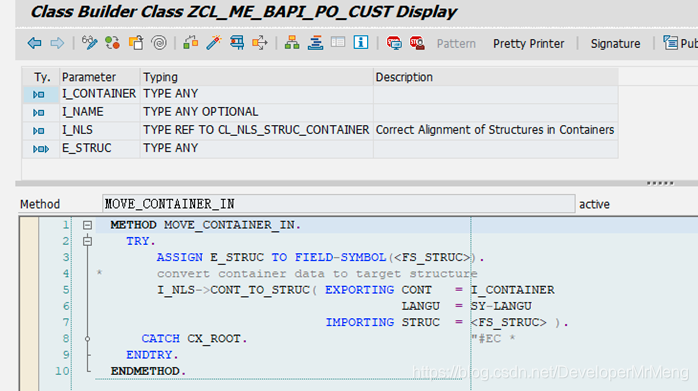Select the I_NAME parameter cell

tap(100, 112)
